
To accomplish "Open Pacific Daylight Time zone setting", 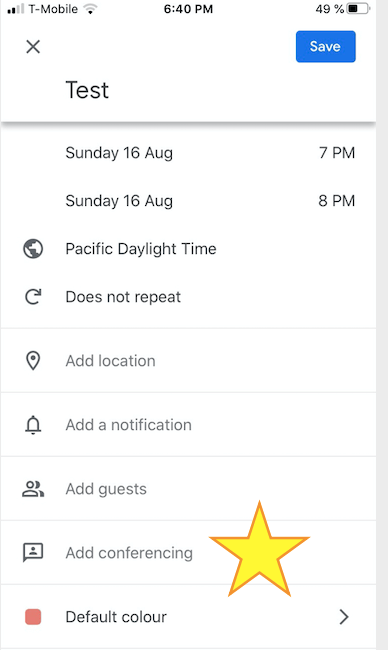I will [141, 249].
